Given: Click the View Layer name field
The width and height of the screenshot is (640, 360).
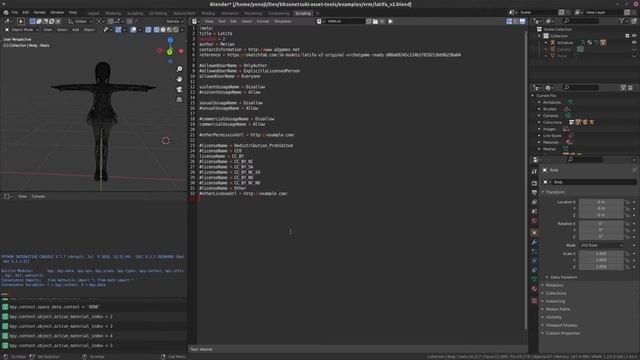Looking at the screenshot, I should [604, 12].
